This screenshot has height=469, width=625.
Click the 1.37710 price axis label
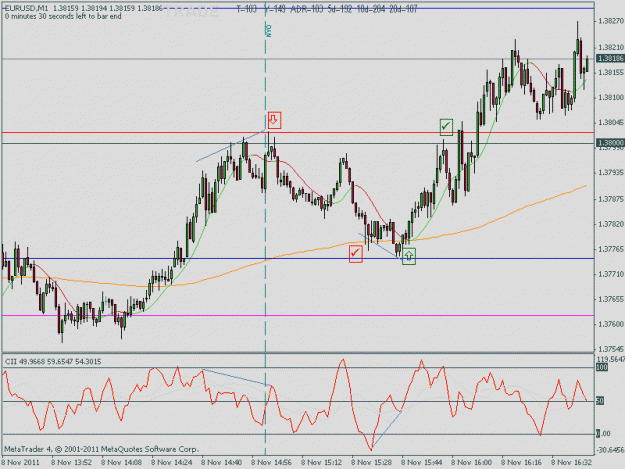(x=611, y=274)
